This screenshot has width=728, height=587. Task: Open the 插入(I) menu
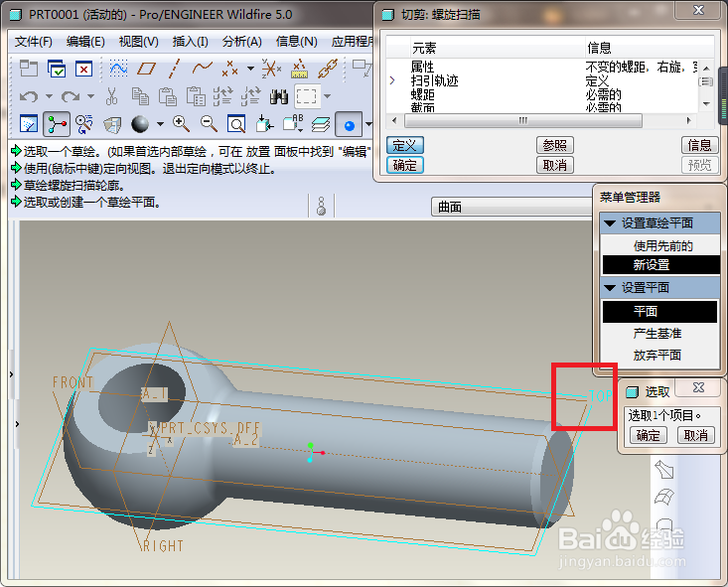pos(191,42)
